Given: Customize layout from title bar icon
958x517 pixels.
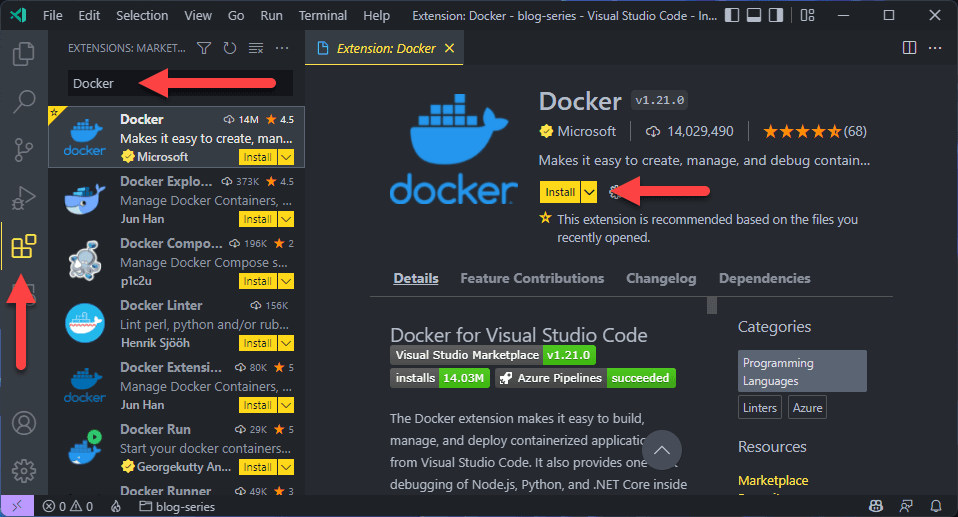Looking at the screenshot, I should [x=808, y=15].
